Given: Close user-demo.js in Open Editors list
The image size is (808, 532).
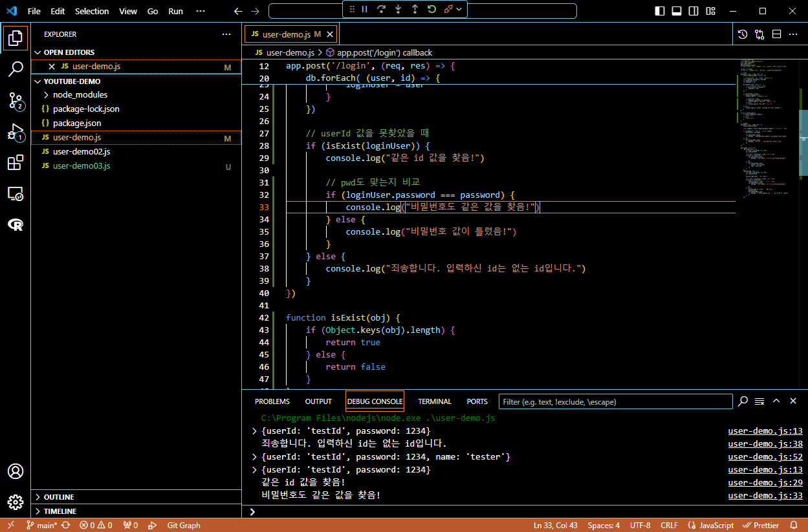Looking at the screenshot, I should pos(52,67).
